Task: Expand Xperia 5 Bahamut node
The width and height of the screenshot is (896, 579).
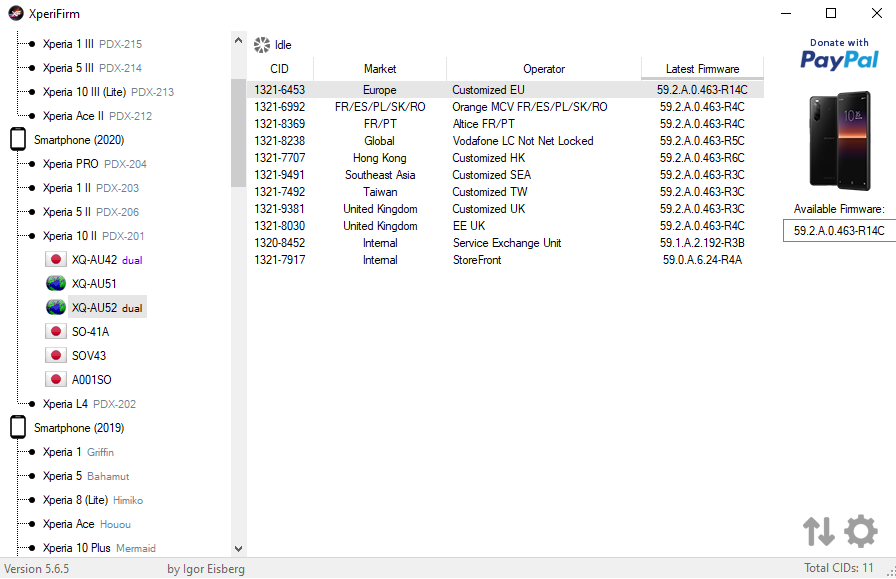Action: coord(86,476)
